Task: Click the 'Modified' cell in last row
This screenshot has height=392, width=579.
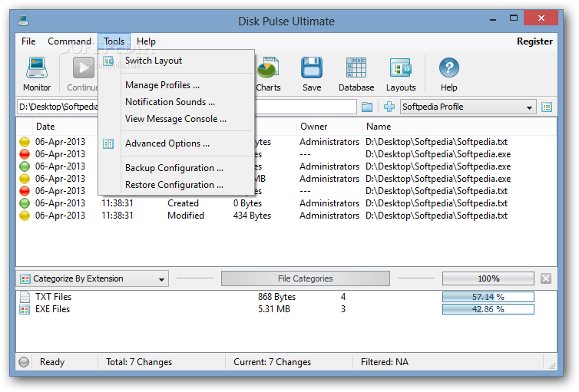Action: coord(186,216)
